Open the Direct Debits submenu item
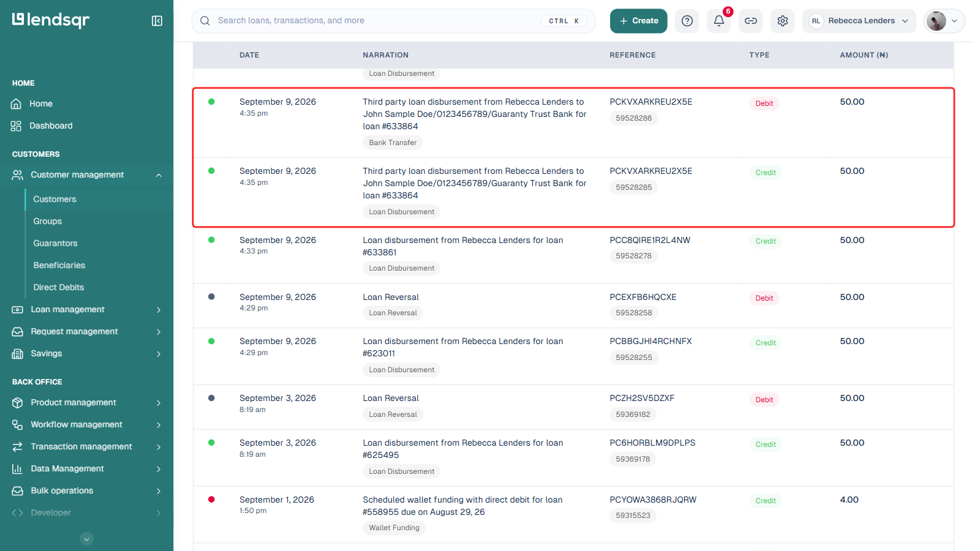This screenshot has height=551, width=980. pos(59,287)
